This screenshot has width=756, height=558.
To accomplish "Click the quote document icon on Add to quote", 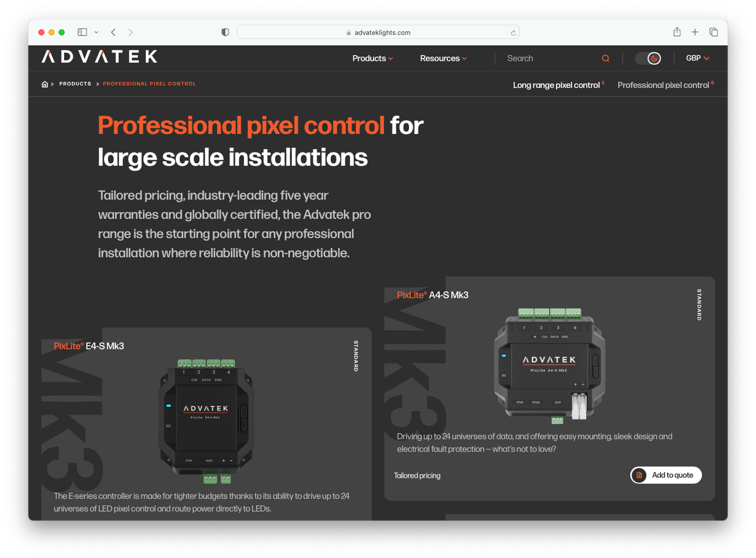I will (639, 475).
